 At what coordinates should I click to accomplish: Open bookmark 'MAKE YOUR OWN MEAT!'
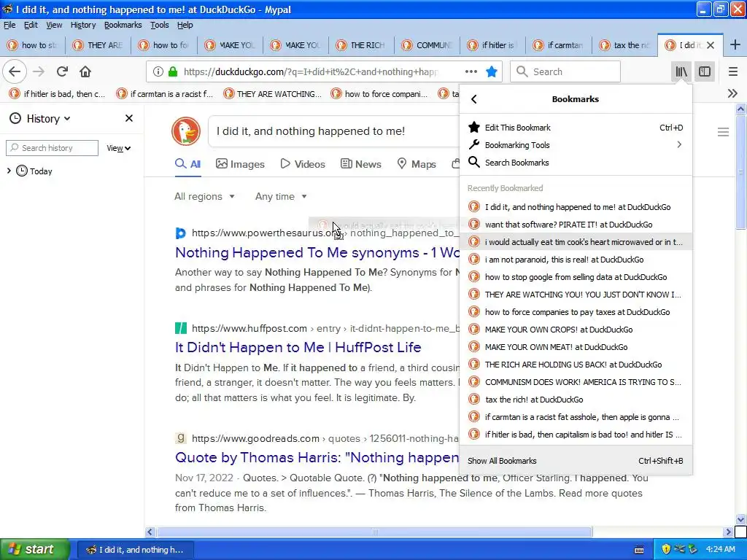pyautogui.click(x=576, y=347)
